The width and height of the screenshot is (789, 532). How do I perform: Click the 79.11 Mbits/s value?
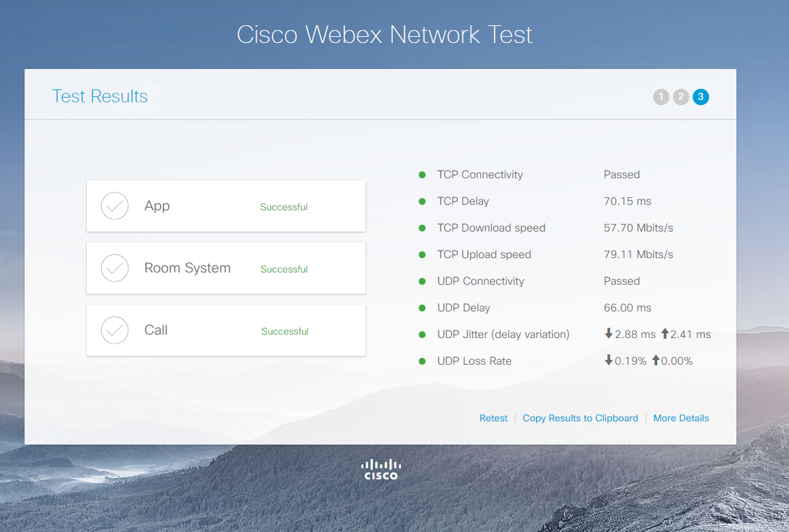(639, 255)
